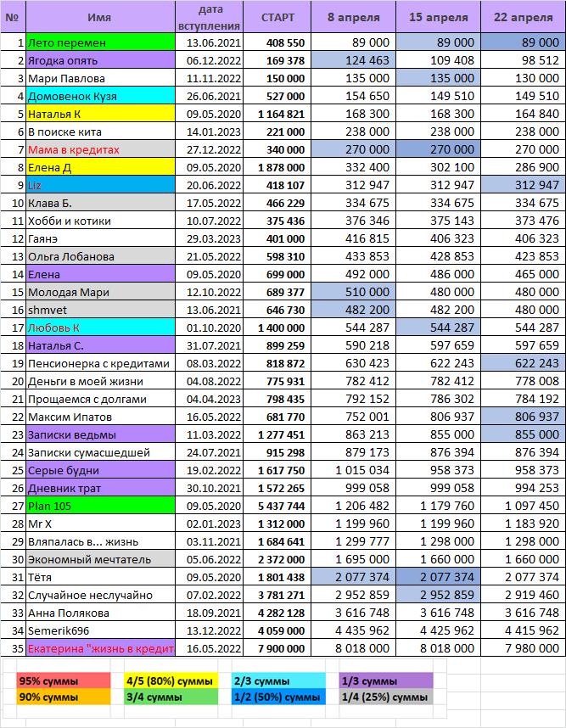The height and width of the screenshot is (728, 566).
Task: Select the gray '1/4 (25%) суммы' legend swatch
Action: pyautogui.click(x=386, y=697)
